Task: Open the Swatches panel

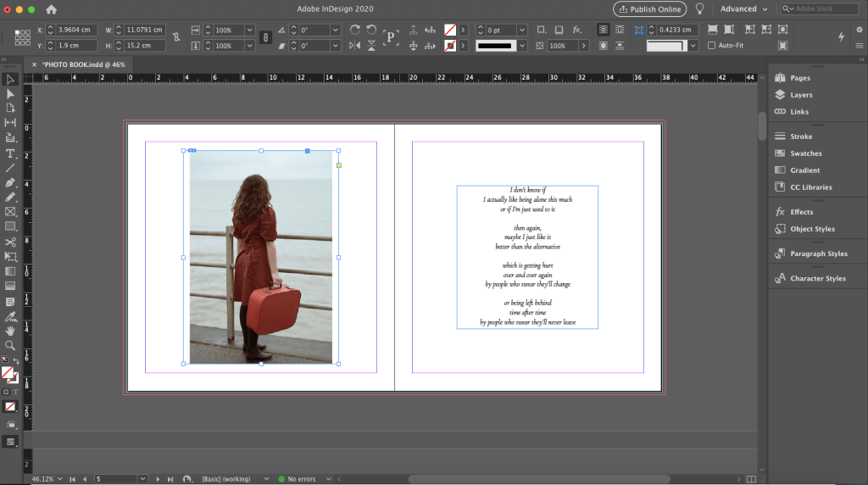Action: tap(805, 153)
